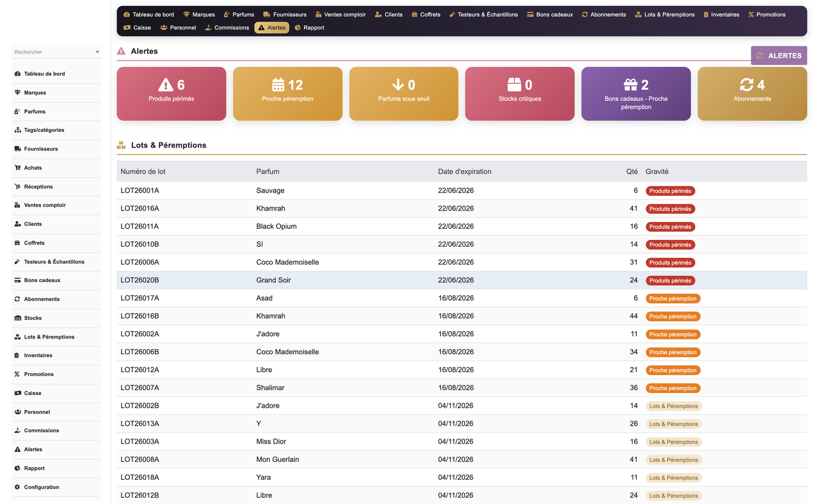Image resolution: width=814 pixels, height=504 pixels.
Task: Click the Clients user icon in sidebar
Action: pos(17,224)
